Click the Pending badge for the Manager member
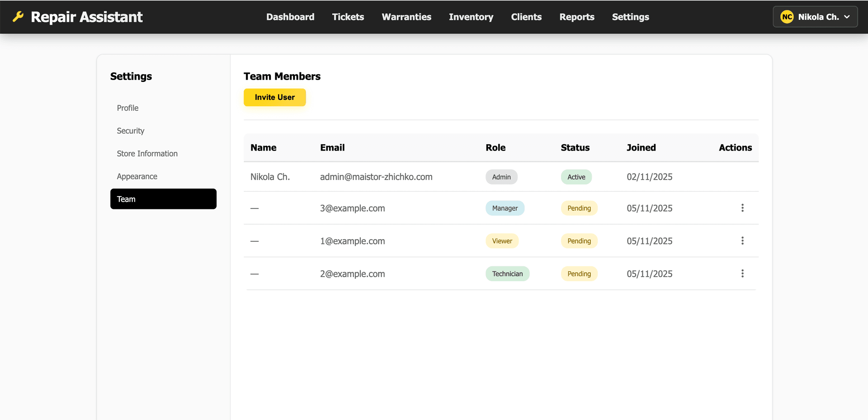Image resolution: width=868 pixels, height=420 pixels. 579,208
